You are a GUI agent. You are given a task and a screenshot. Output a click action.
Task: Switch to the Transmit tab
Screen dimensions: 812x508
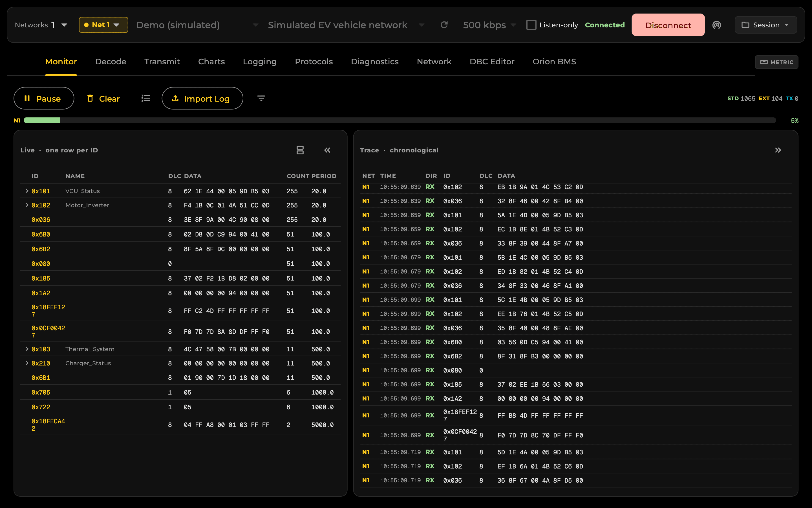click(x=162, y=62)
